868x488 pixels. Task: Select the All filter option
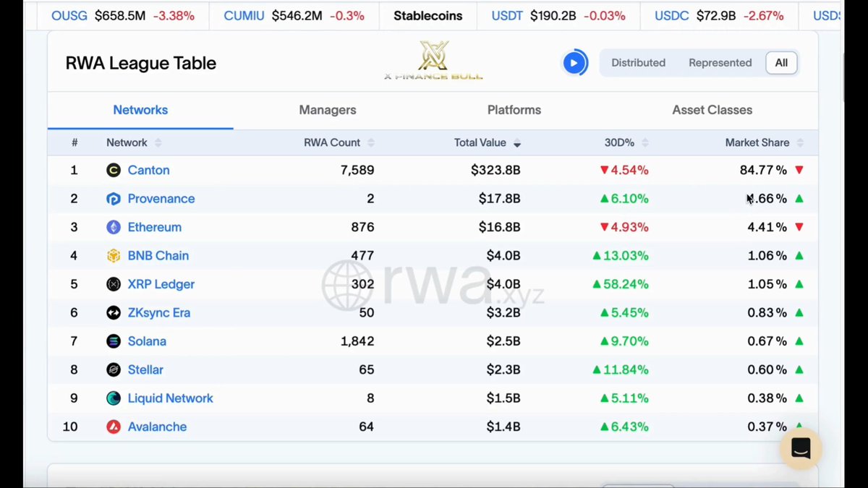[x=781, y=63]
